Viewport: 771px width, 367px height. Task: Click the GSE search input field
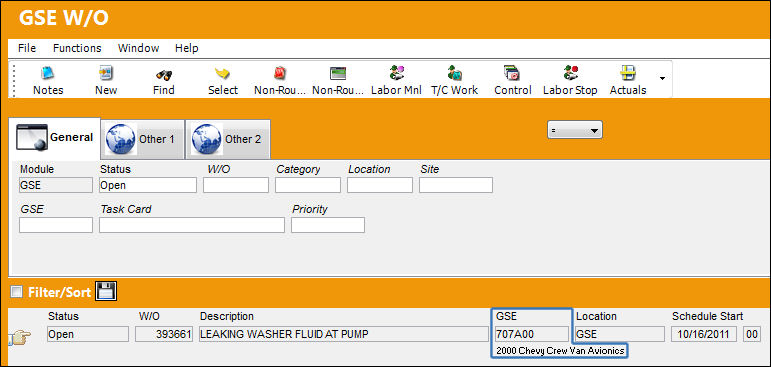coord(56,225)
